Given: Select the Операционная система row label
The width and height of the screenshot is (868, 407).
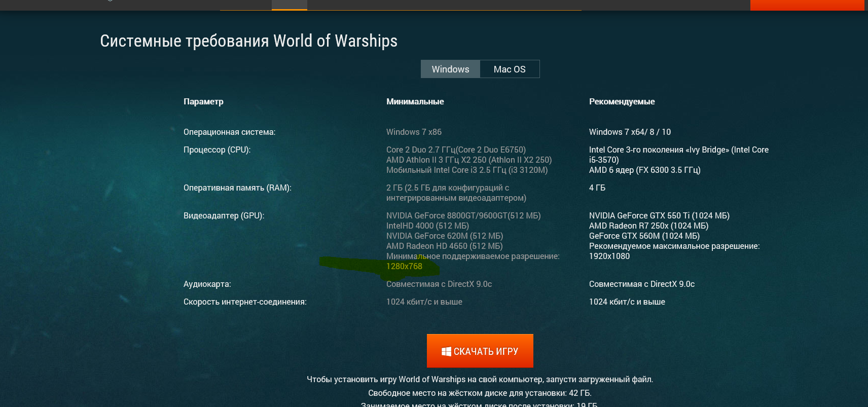Looking at the screenshot, I should tap(229, 132).
